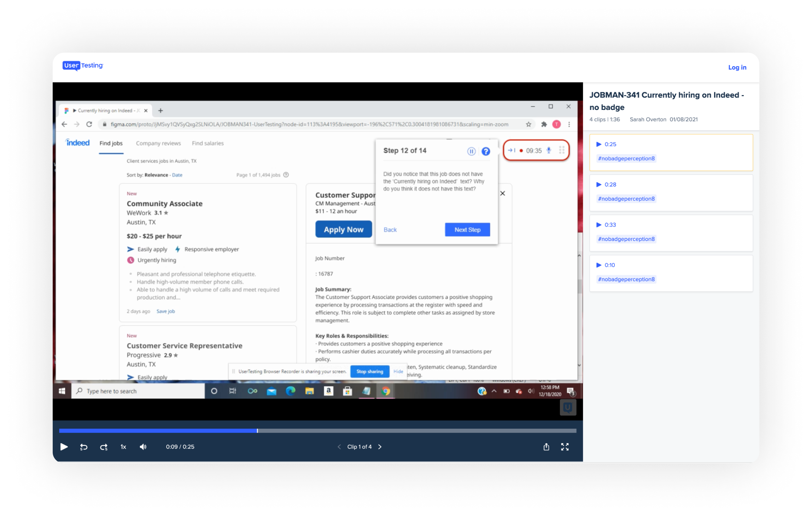
Task: Click the recorder drag handle dots
Action: 561,151
